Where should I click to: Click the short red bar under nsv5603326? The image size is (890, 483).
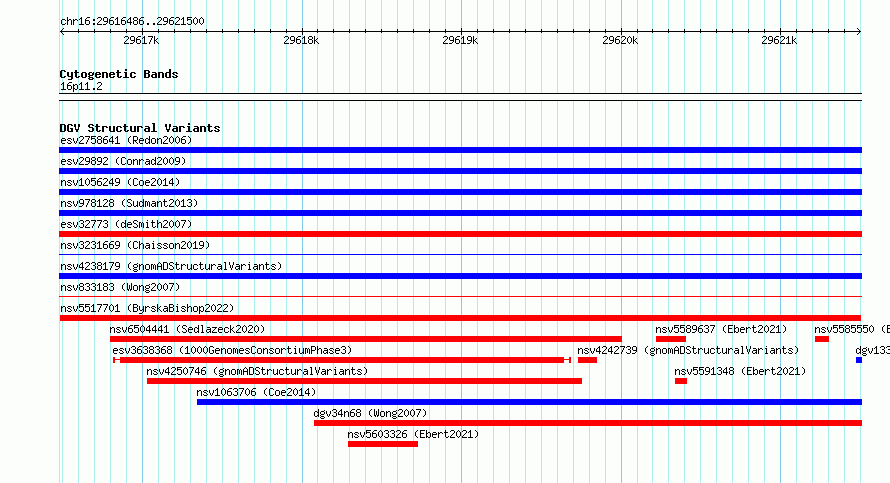(383, 444)
